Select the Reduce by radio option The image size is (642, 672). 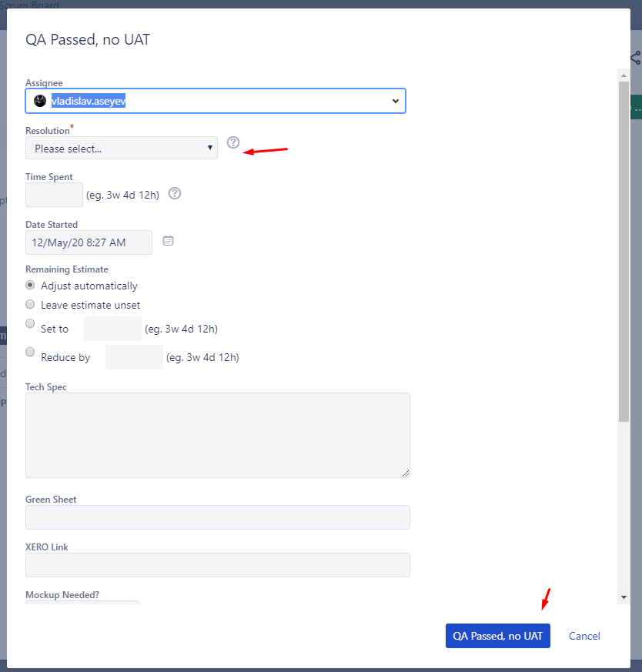(30, 352)
